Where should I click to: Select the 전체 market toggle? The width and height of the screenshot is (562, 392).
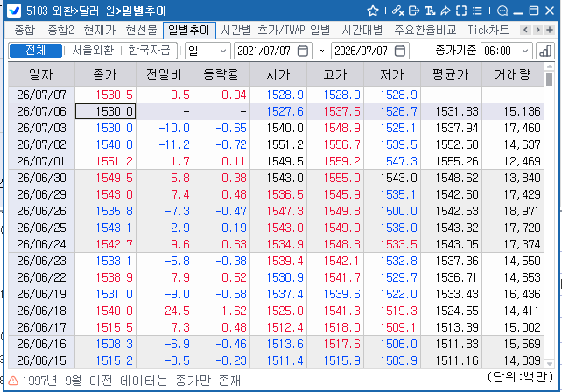click(x=36, y=51)
